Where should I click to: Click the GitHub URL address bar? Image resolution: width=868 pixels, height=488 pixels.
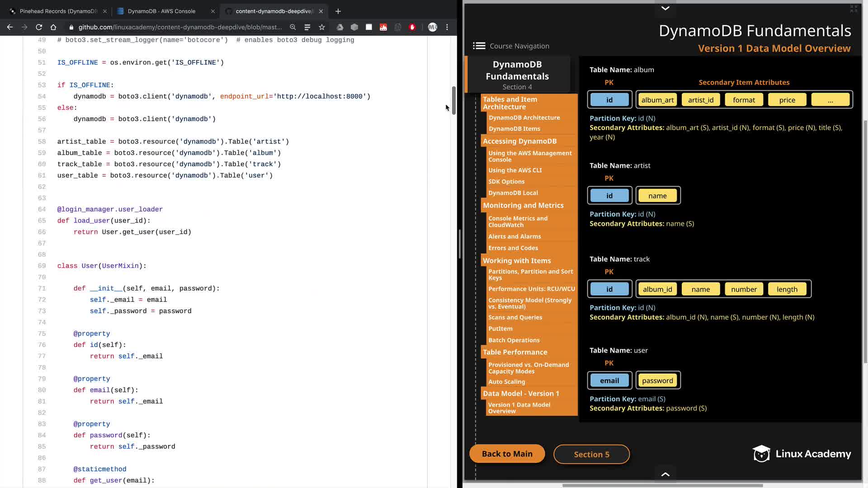tap(180, 27)
